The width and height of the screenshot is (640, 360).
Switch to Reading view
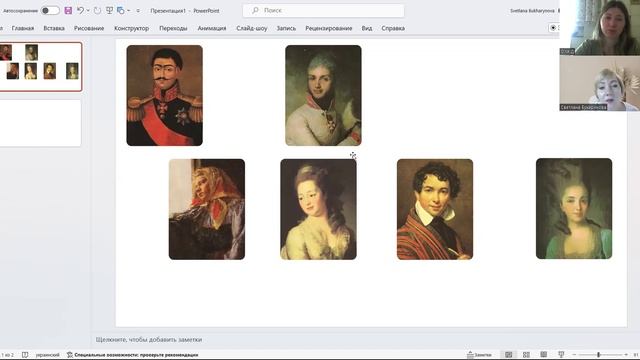544,355
